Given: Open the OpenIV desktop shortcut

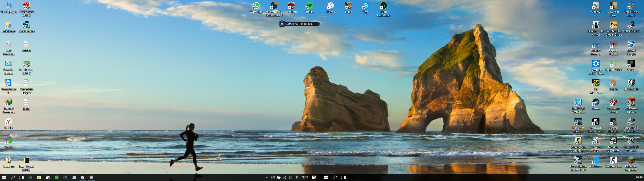Looking at the screenshot, I should pos(596,8).
